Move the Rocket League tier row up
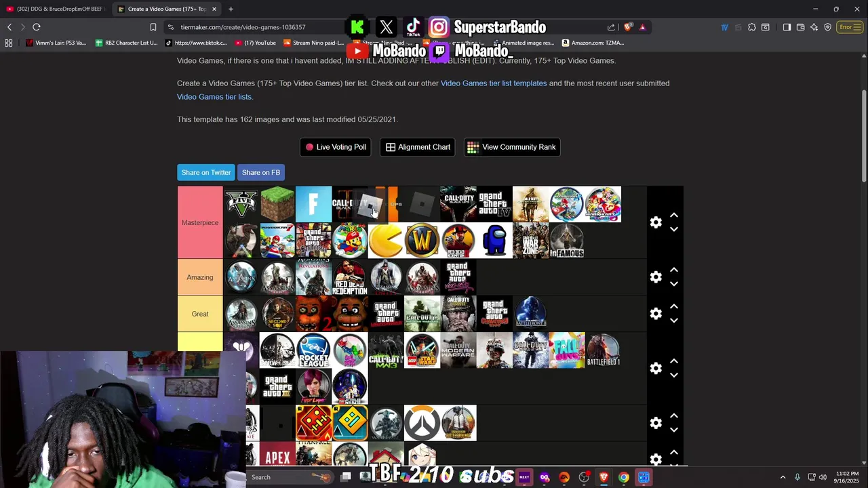This screenshot has height=488, width=868. 674,361
